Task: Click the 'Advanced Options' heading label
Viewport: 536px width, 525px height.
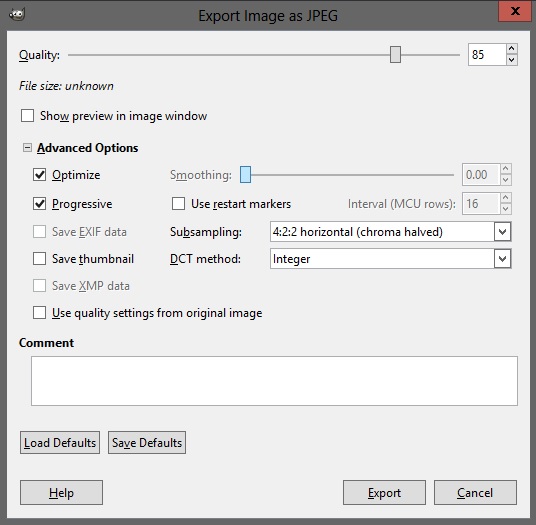Action: [88, 148]
